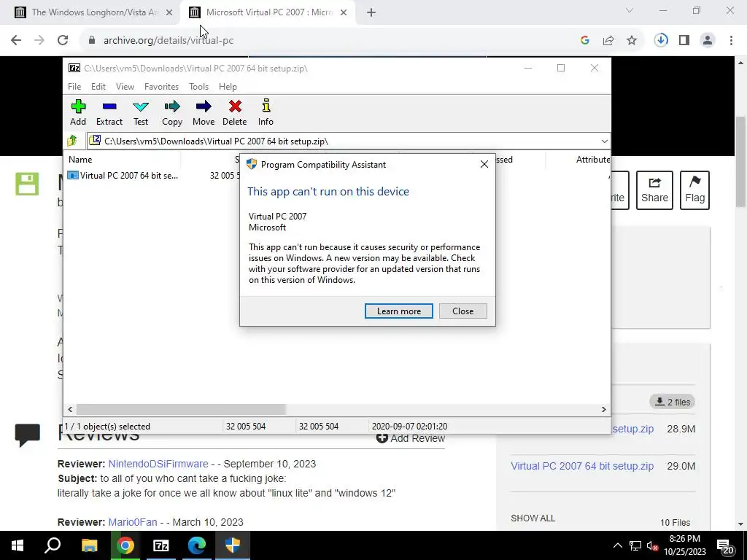The width and height of the screenshot is (747, 560).
Task: Select the Copy tool in 7-Zip
Action: (172, 112)
